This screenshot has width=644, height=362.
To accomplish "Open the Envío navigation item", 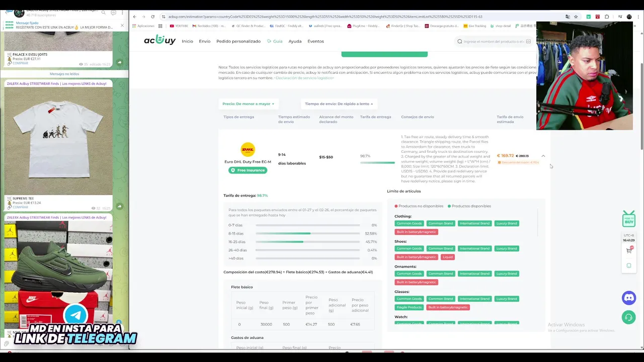I will (x=205, y=41).
